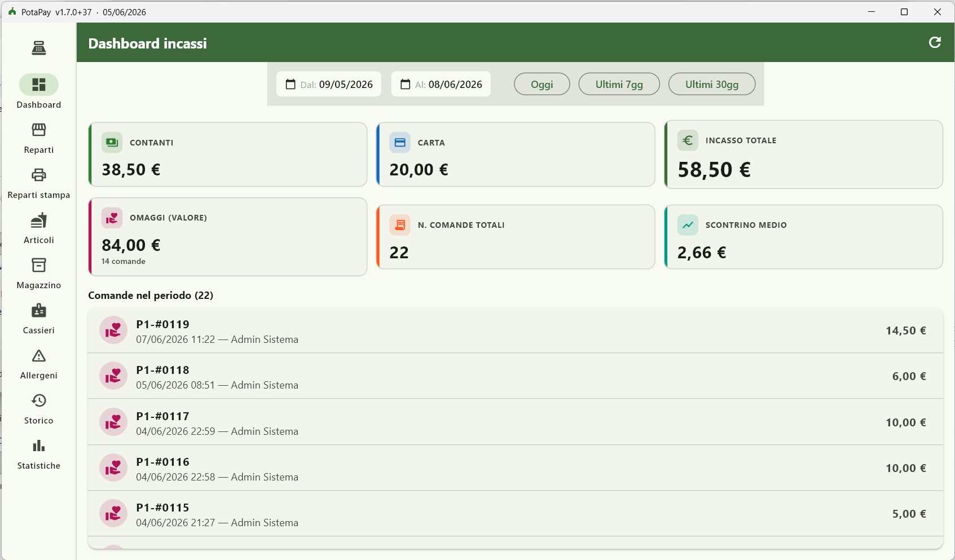The height and width of the screenshot is (560, 955).
Task: Click the 84,00 € Omaggi value
Action: (131, 245)
